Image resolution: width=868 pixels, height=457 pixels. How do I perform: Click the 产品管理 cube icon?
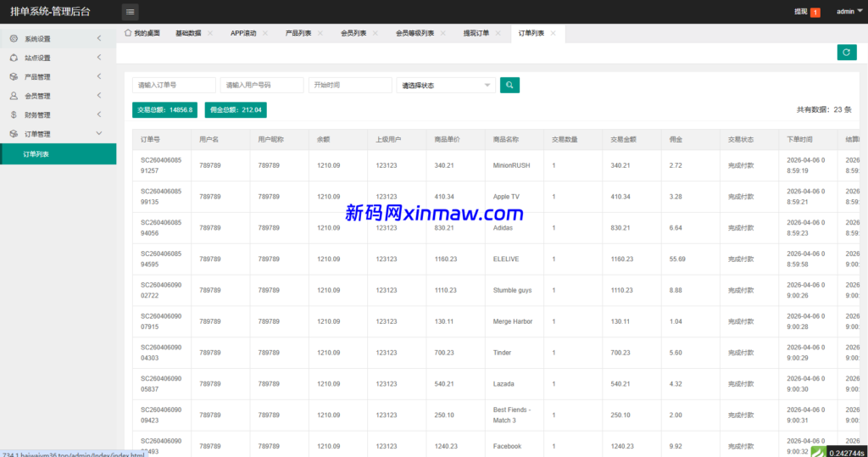click(14, 76)
